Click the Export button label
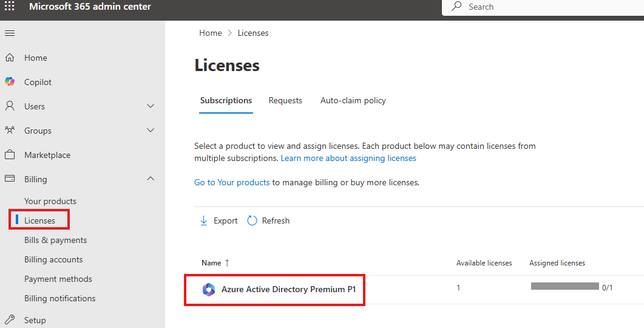Screen dimensions: 644x328 click(225, 220)
